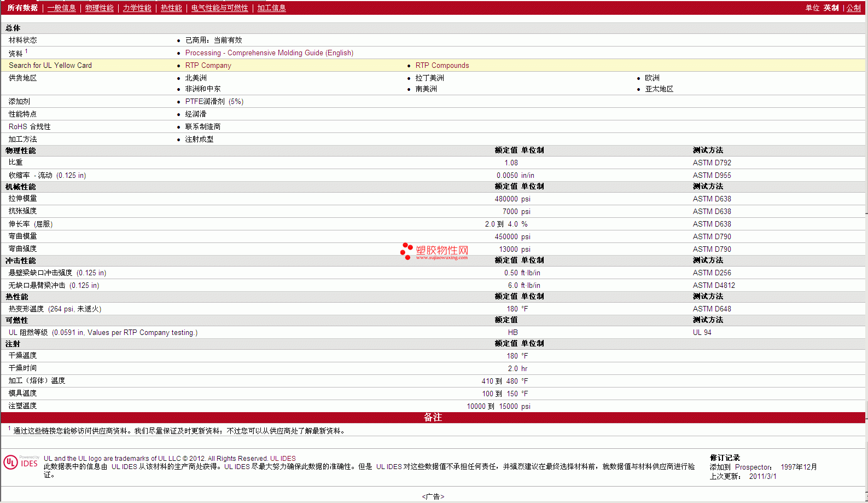Switch units to 公制
Image resolution: width=868 pixels, height=503 pixels.
(x=853, y=8)
